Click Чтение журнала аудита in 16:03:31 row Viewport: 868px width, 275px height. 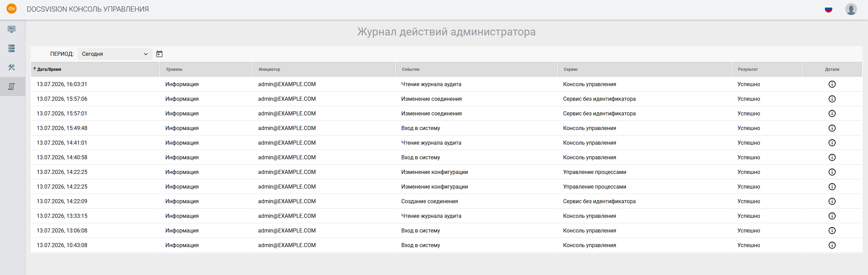coord(431,84)
